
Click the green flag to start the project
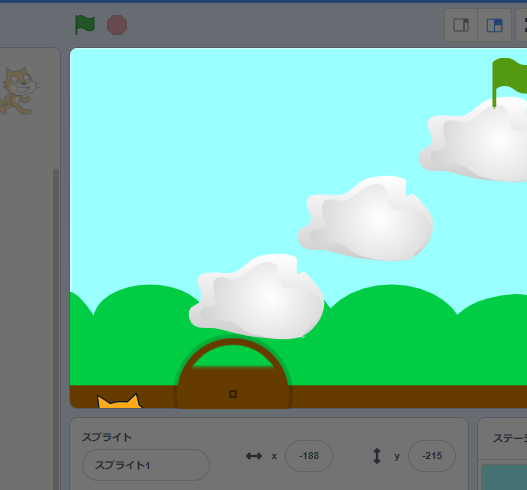85,25
